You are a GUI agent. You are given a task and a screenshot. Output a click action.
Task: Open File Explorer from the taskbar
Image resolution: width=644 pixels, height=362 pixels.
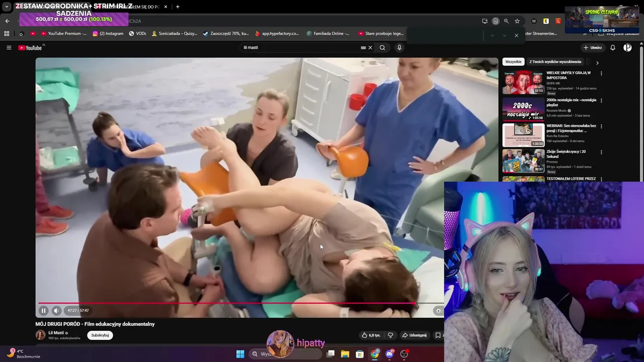(345, 354)
